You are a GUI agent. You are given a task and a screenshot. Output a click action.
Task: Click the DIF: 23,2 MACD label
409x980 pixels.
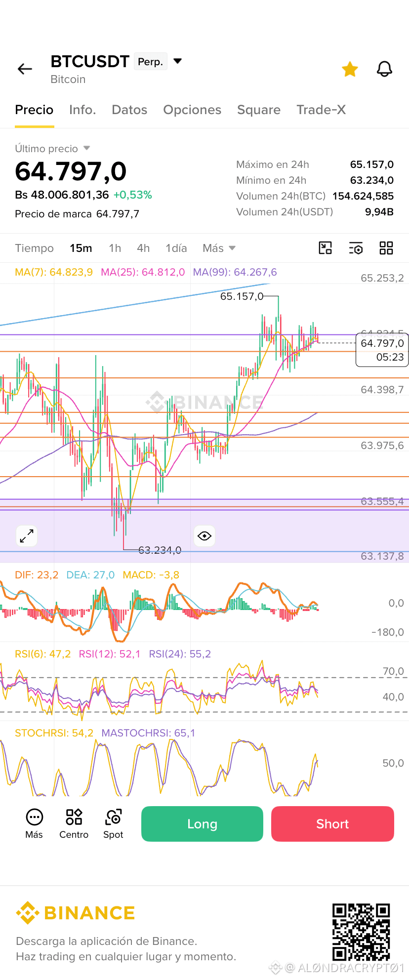click(37, 575)
